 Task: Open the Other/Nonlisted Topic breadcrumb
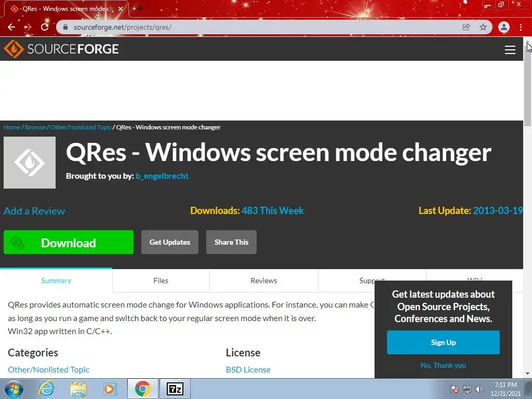point(81,127)
